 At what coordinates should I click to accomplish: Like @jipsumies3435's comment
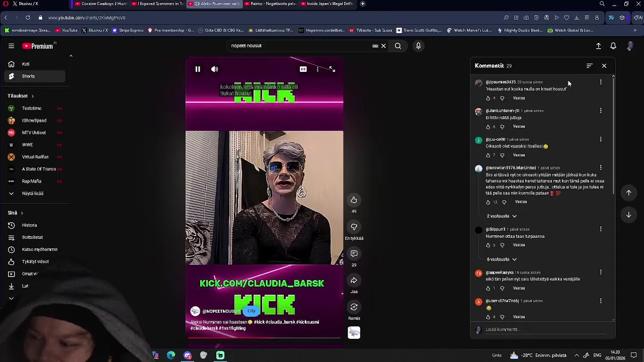pyautogui.click(x=488, y=99)
